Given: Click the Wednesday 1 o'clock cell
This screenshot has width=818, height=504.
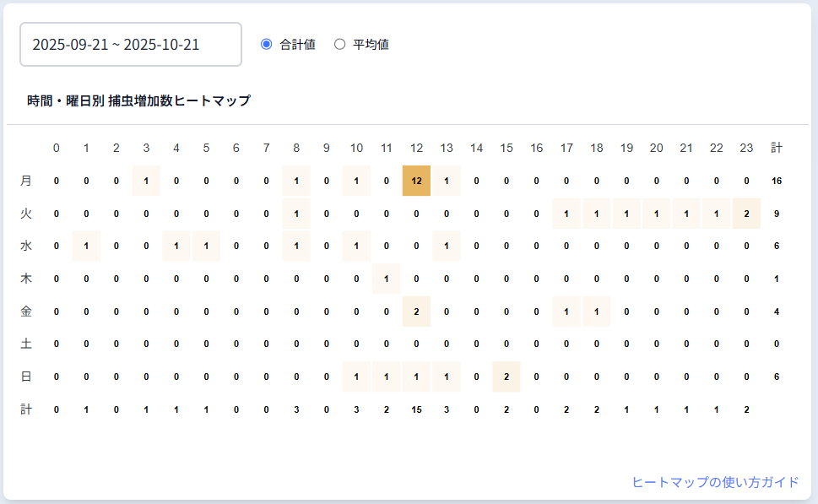Looking at the screenshot, I should click(x=86, y=246).
